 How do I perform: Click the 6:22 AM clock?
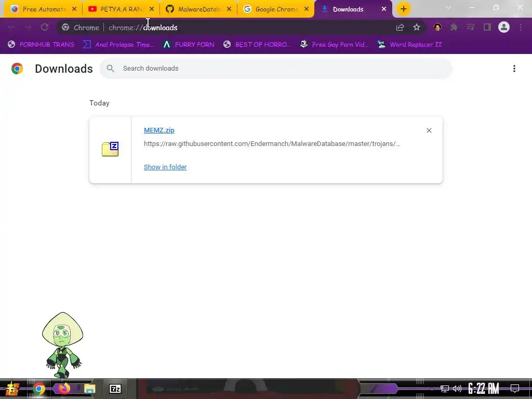484,389
